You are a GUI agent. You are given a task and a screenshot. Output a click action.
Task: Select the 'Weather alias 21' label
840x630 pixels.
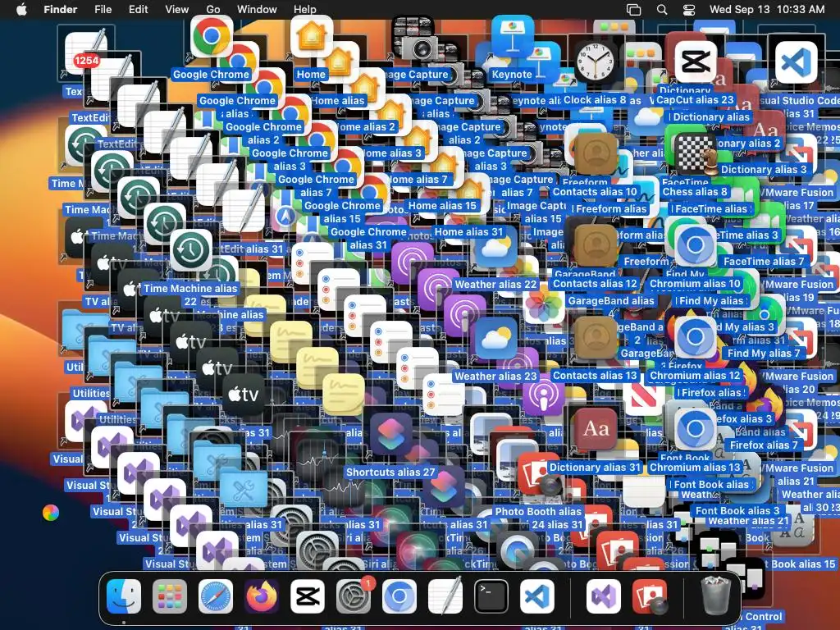click(748, 521)
